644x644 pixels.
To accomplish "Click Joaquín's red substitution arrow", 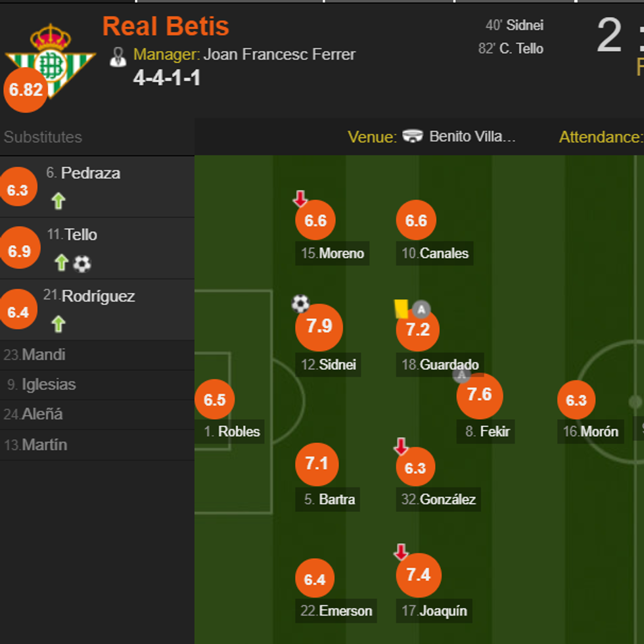I will click(401, 552).
